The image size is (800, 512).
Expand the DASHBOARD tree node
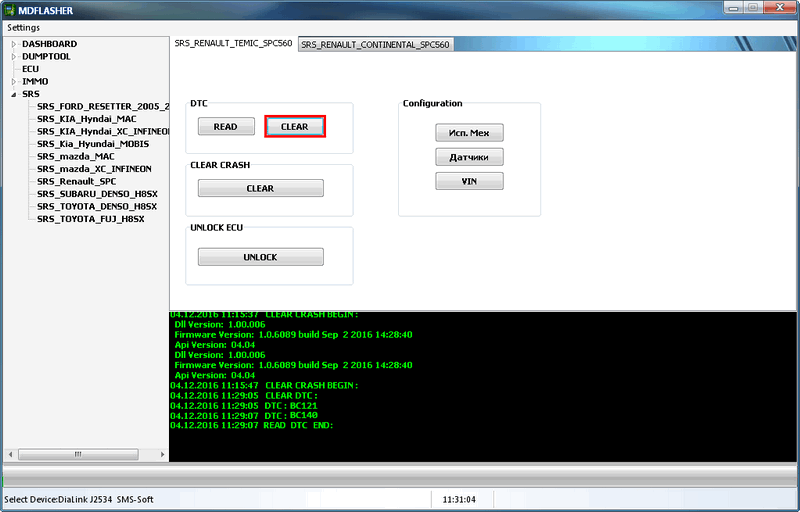coord(14,44)
